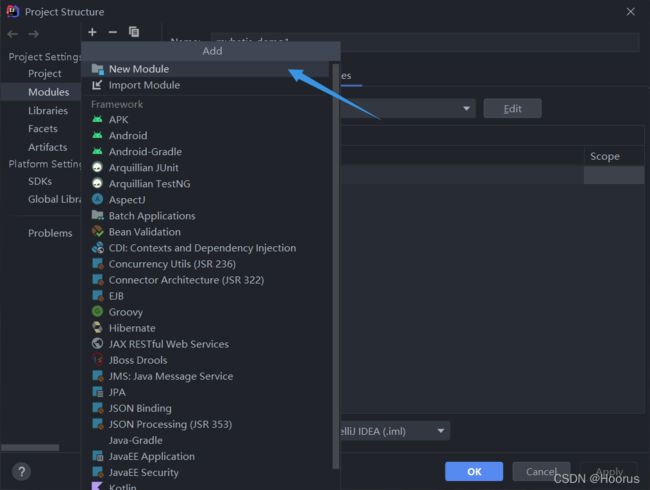The height and width of the screenshot is (490, 650).
Task: Click the JPA icon
Action: [x=97, y=392]
